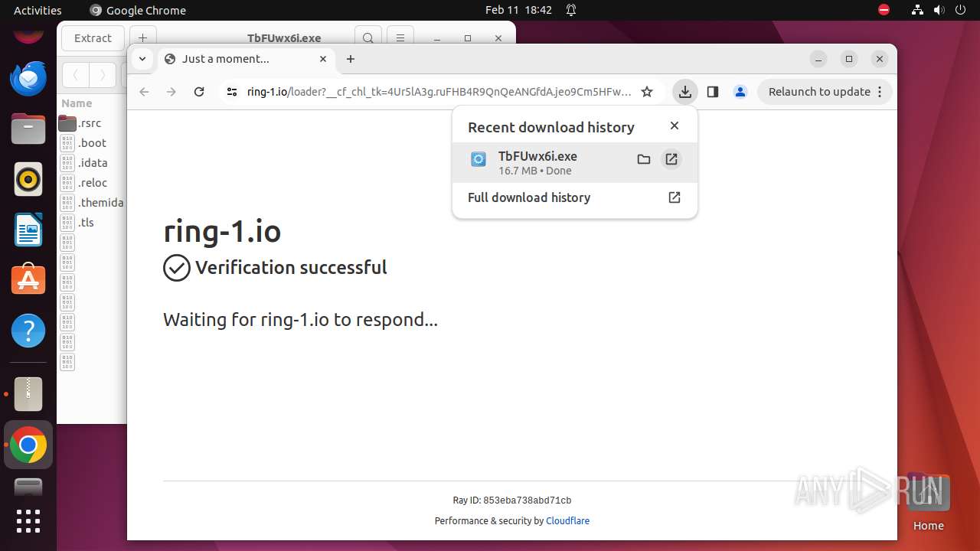The image size is (980, 551).
Task: Open LibreOffice Writer from the dock
Action: pyautogui.click(x=28, y=230)
